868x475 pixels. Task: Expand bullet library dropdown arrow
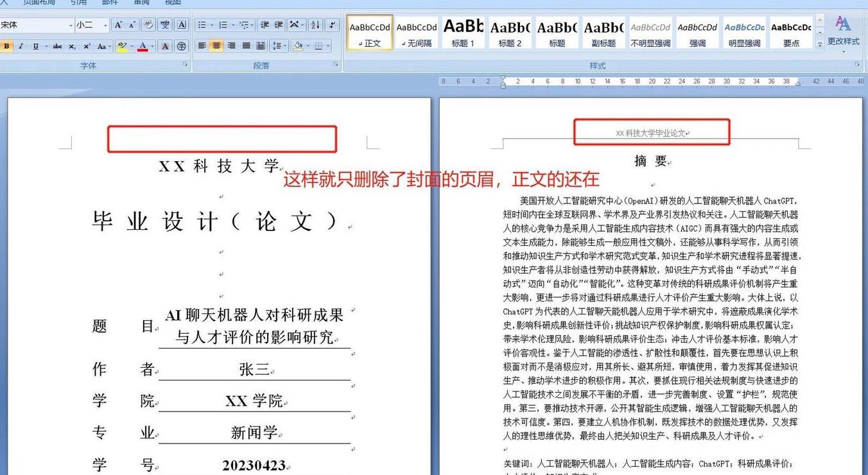tap(211, 25)
